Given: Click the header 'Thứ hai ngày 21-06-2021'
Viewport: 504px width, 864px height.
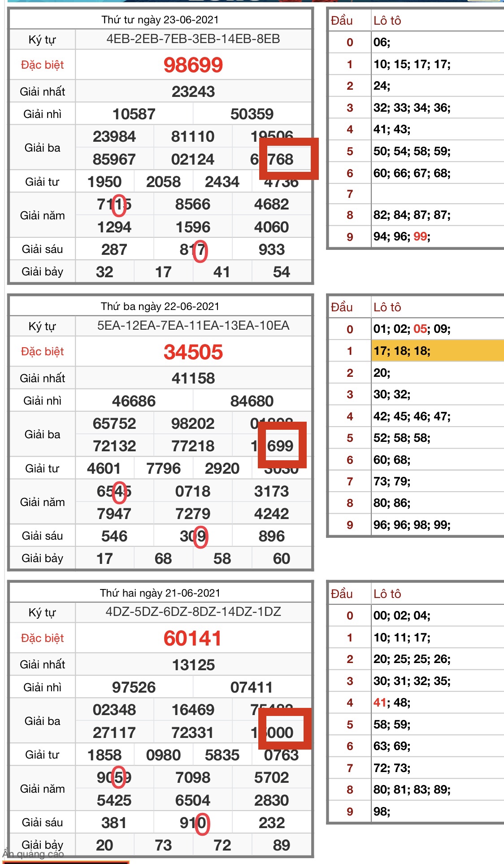Looking at the screenshot, I should point(160,593).
